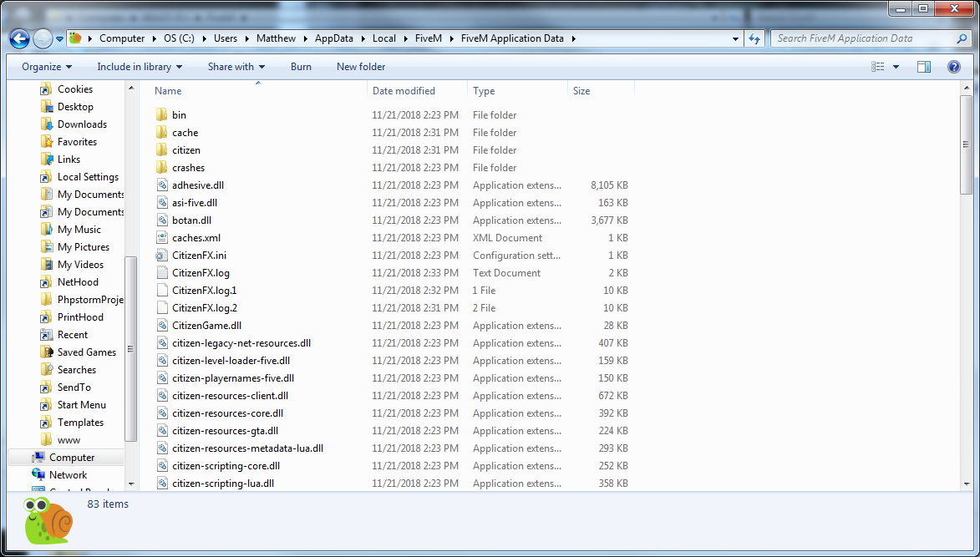Image resolution: width=980 pixels, height=557 pixels.
Task: Open Favorites in the navigation pane
Action: pos(77,142)
